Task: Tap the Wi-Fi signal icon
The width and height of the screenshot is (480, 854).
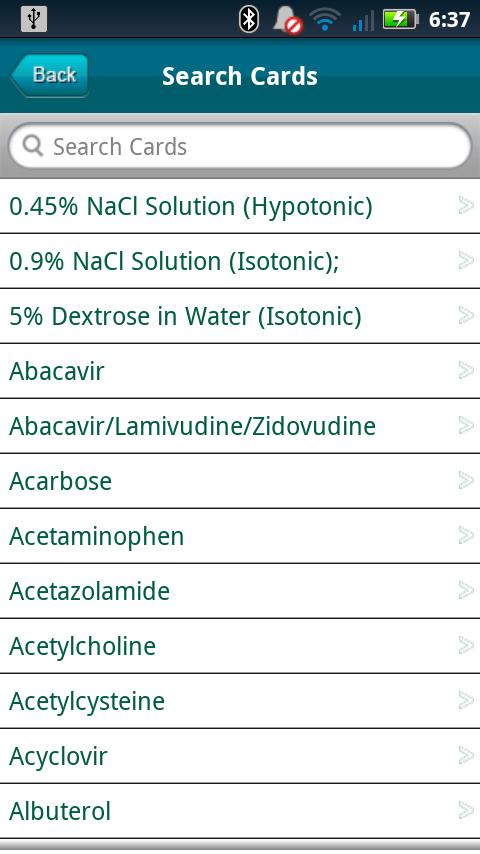Action: [325, 20]
